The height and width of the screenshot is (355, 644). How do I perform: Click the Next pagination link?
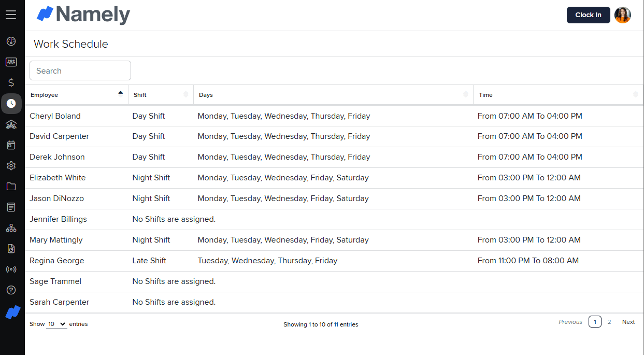[628, 322]
